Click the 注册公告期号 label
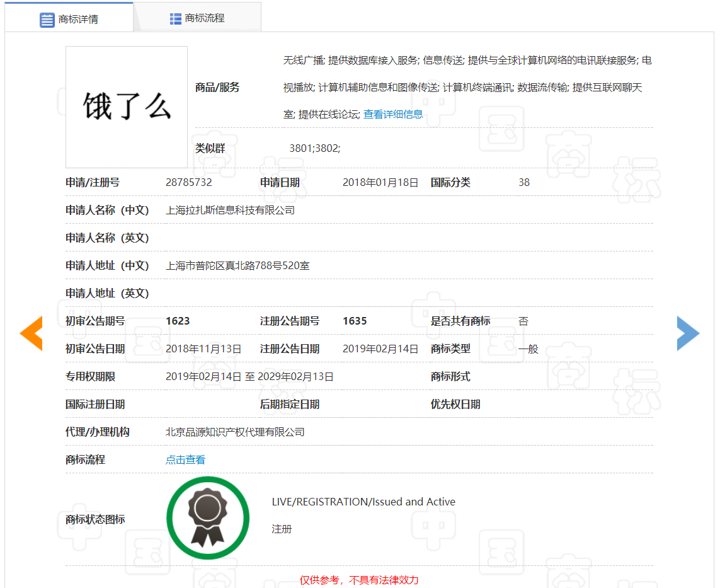Image resolution: width=720 pixels, height=588 pixels. [x=290, y=321]
